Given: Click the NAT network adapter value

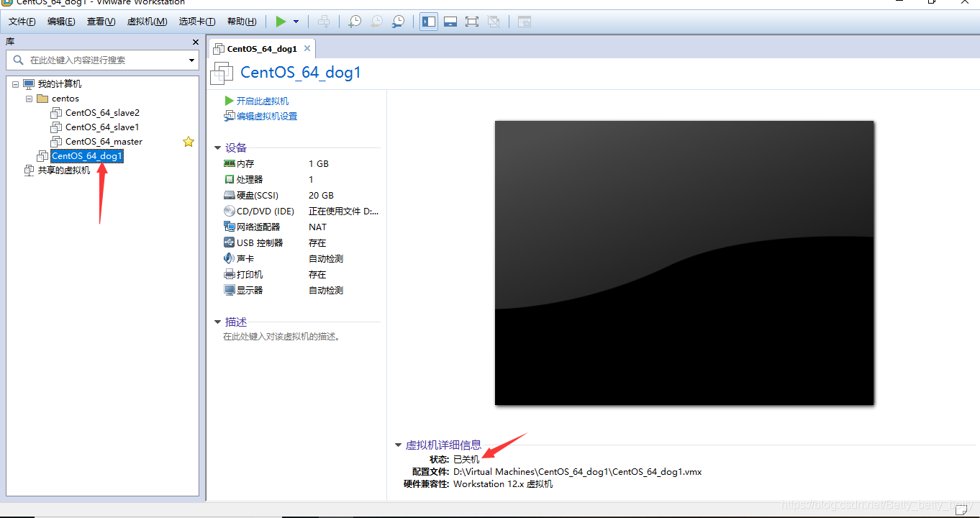Looking at the screenshot, I should 317,227.
